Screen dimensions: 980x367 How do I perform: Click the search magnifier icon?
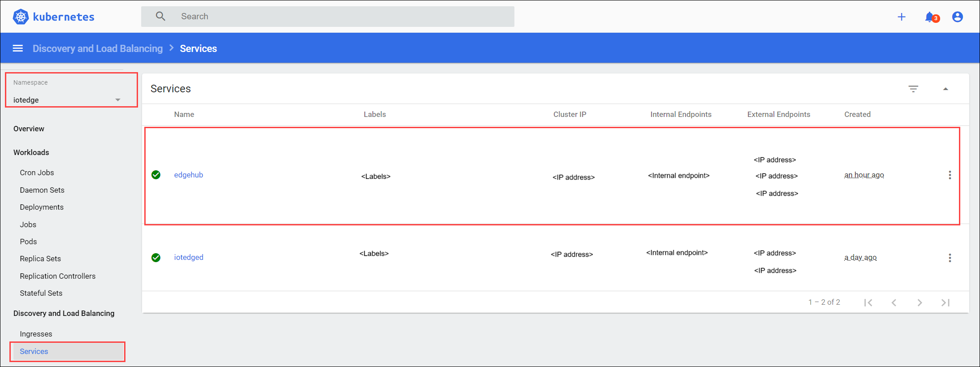click(160, 16)
